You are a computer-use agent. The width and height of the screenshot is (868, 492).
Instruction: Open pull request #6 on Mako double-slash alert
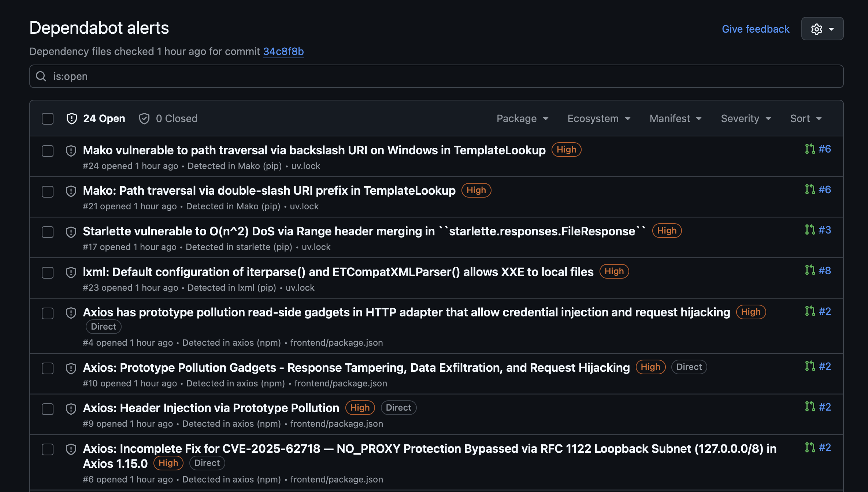[818, 190]
